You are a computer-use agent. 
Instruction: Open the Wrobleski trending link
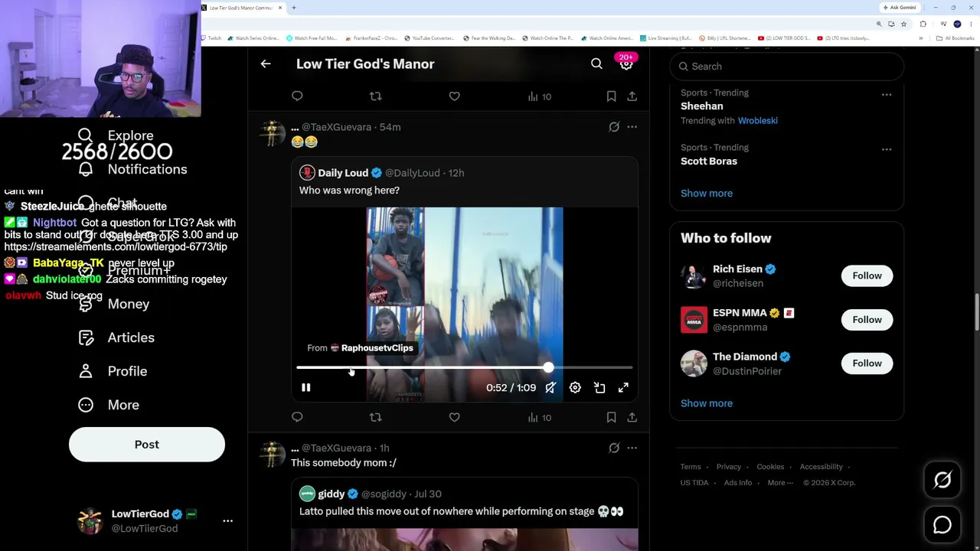pos(757,121)
